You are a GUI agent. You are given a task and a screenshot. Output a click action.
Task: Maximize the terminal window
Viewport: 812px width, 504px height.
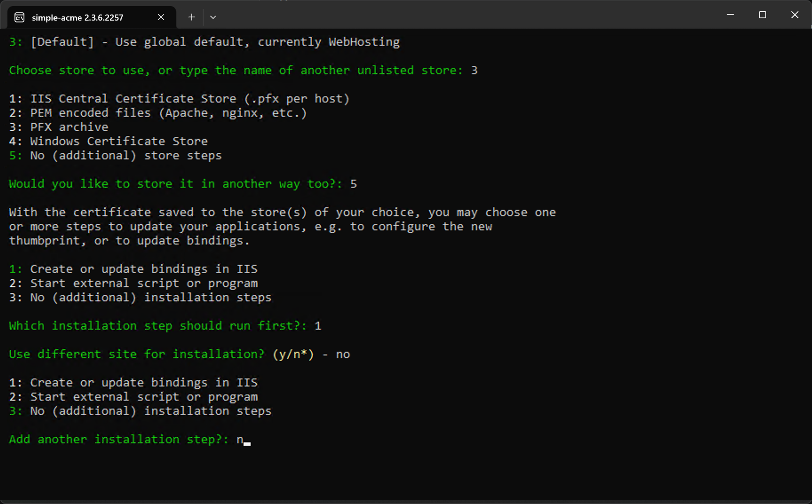pos(762,15)
